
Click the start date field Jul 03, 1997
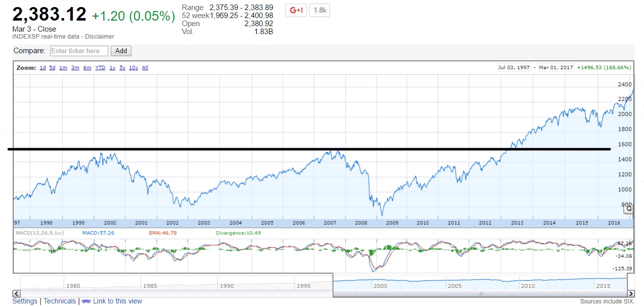pos(514,68)
